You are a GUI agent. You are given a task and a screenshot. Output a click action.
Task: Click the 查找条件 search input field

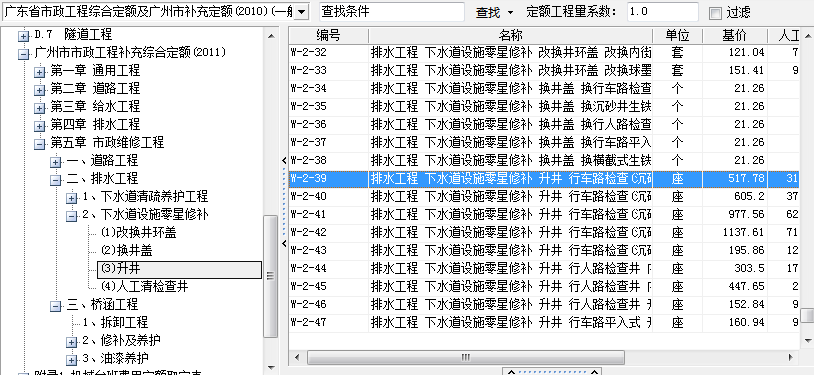[391, 11]
